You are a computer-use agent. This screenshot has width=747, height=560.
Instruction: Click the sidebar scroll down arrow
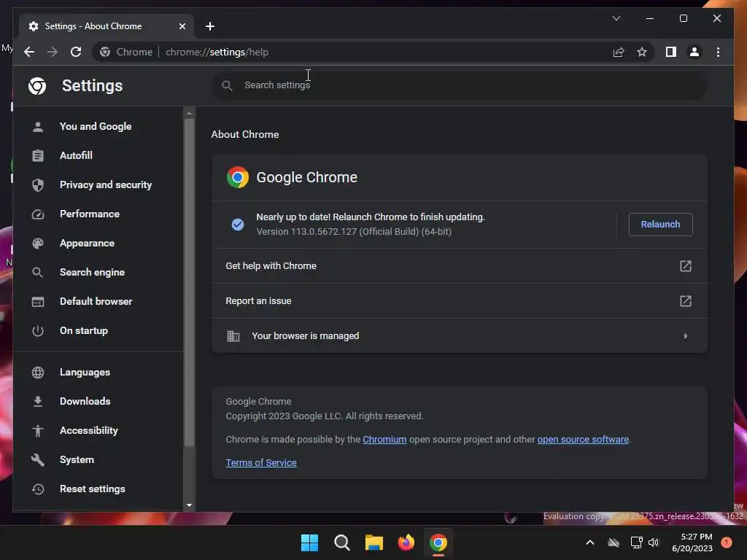(x=189, y=505)
